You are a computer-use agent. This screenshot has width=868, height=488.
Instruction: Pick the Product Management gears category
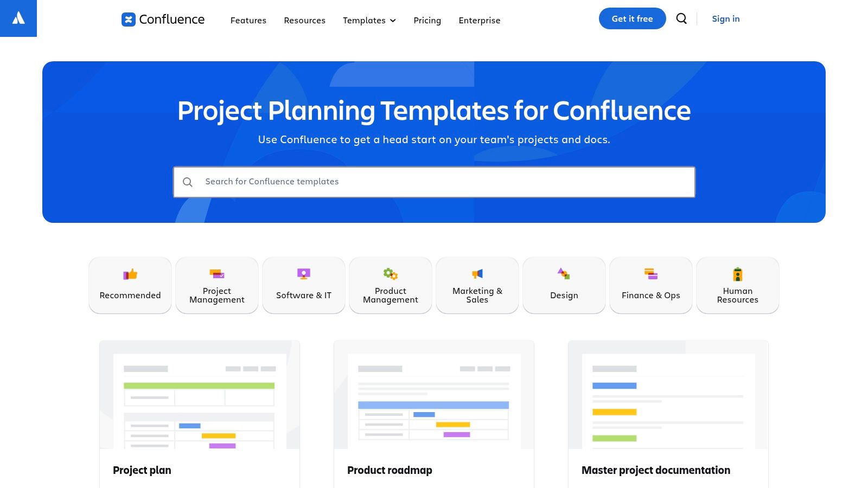[x=391, y=285]
